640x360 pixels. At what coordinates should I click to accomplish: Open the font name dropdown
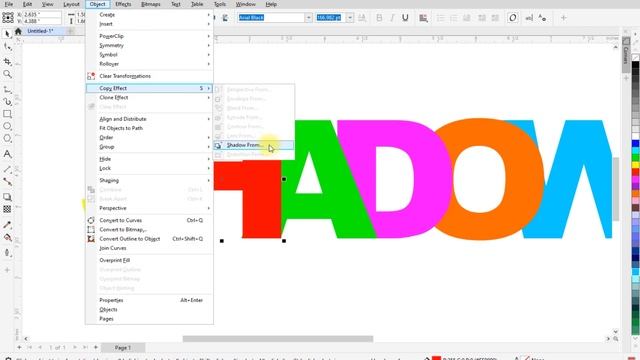click(x=308, y=18)
